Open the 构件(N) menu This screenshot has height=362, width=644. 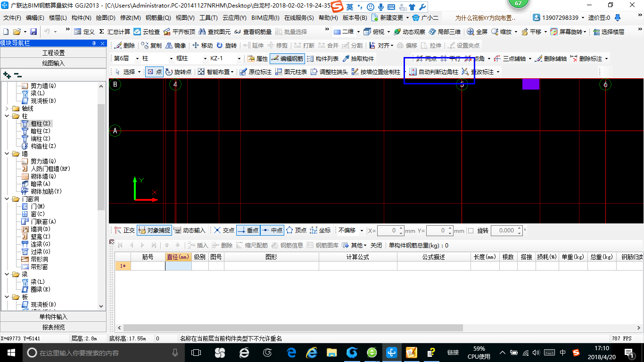pos(82,18)
